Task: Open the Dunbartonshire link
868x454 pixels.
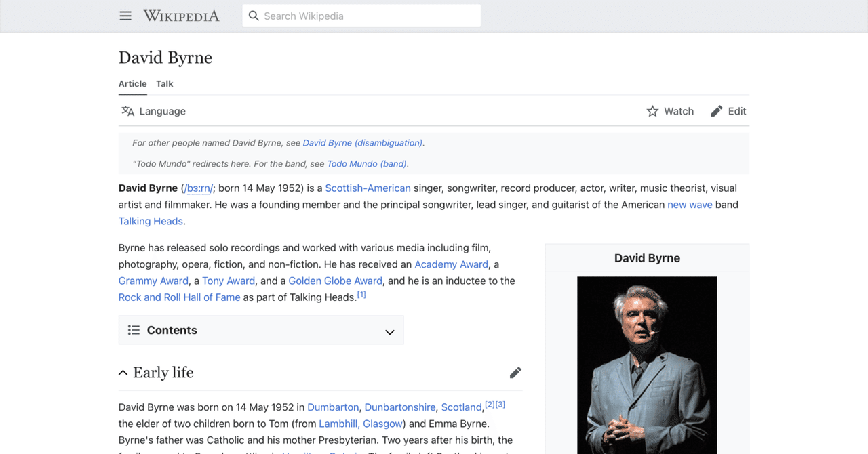Action: click(x=400, y=407)
